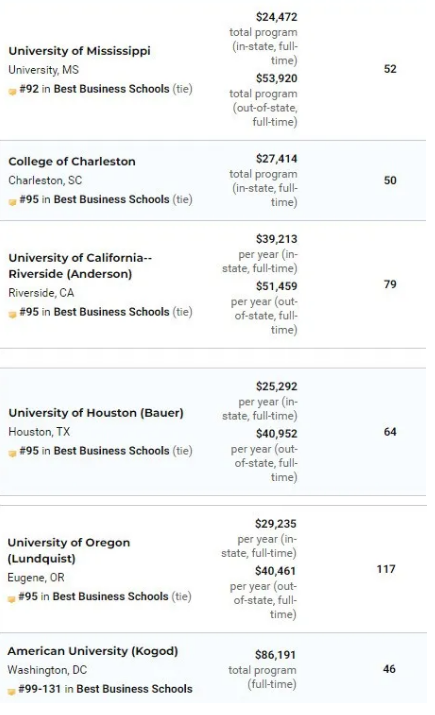Click the badge icon beside American University ranking

[x=11, y=691]
